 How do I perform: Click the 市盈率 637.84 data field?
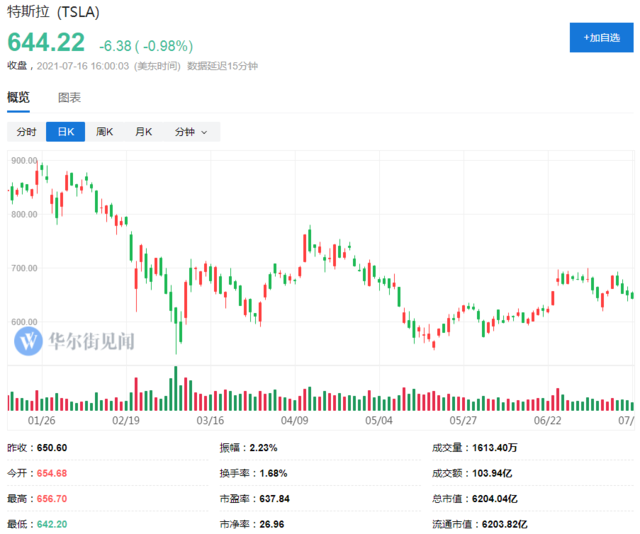(255, 499)
